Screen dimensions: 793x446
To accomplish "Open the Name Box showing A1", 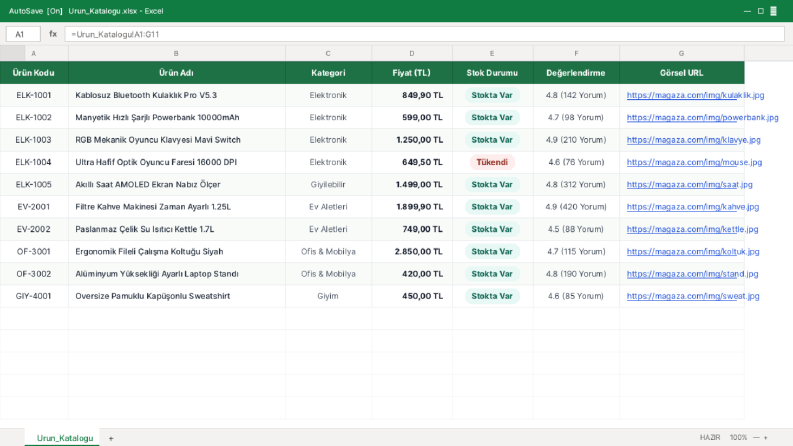I will (x=23, y=34).
